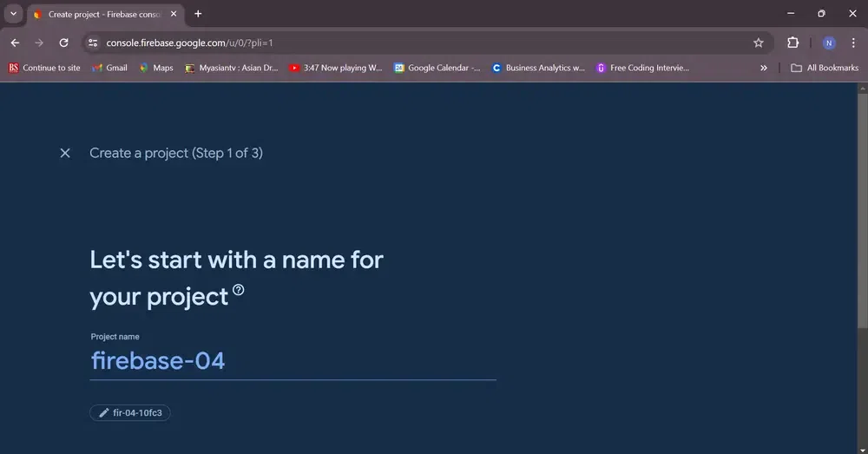Click the heading "Create a project (Step 1 of 3)"
The width and height of the screenshot is (868, 454).
pyautogui.click(x=176, y=153)
